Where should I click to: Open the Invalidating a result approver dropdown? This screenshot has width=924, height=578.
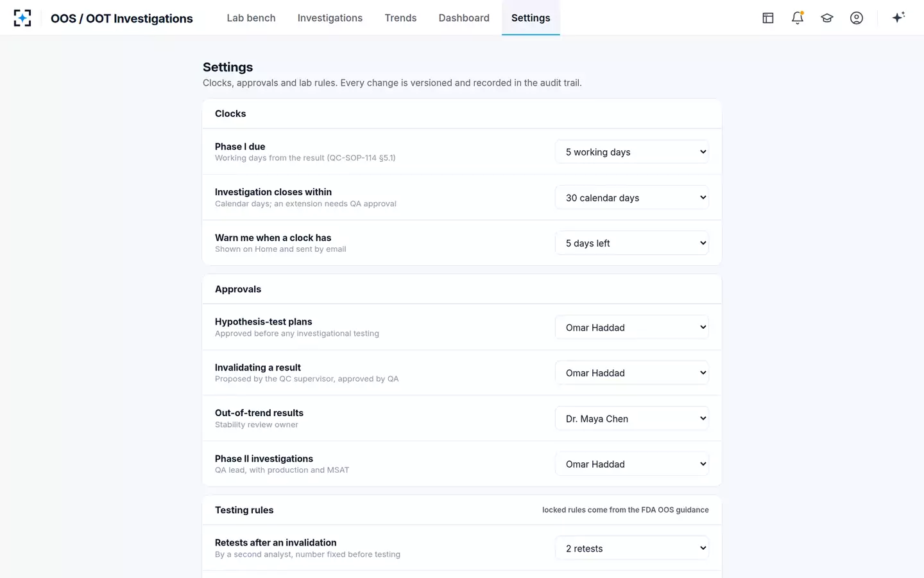point(632,373)
